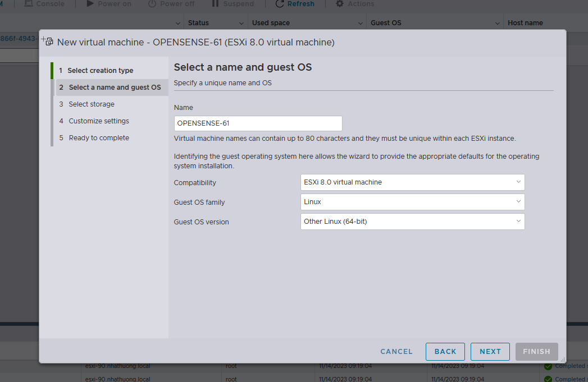Click the dialog's bottom-right resize handle
Screen dimensions: 588x382
tap(562, 359)
